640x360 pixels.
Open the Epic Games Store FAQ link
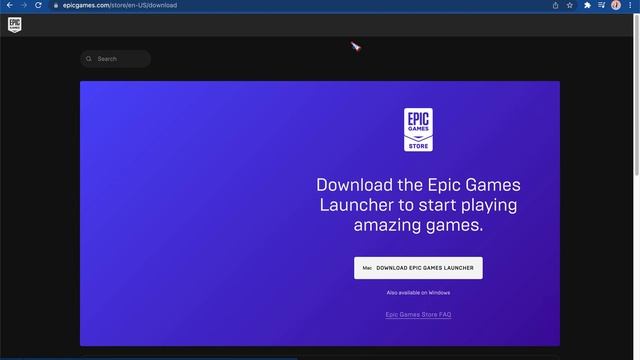[x=418, y=315]
